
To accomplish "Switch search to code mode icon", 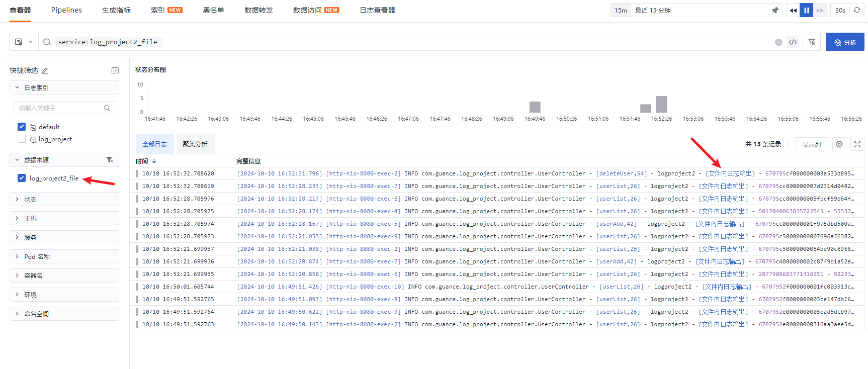I will click(x=793, y=42).
